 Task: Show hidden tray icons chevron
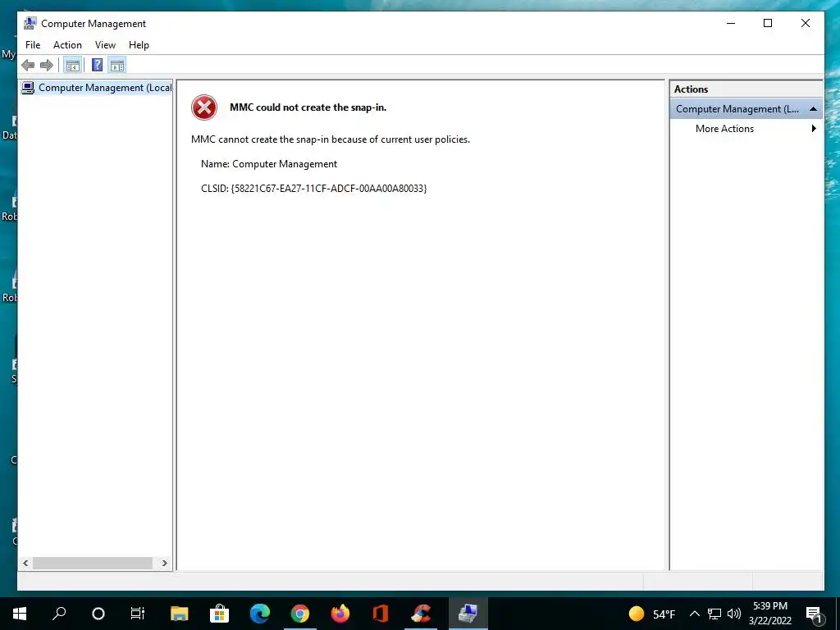click(694, 614)
